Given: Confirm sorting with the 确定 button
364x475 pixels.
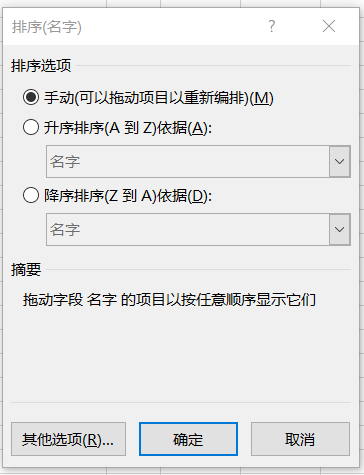Looking at the screenshot, I should [x=188, y=439].
